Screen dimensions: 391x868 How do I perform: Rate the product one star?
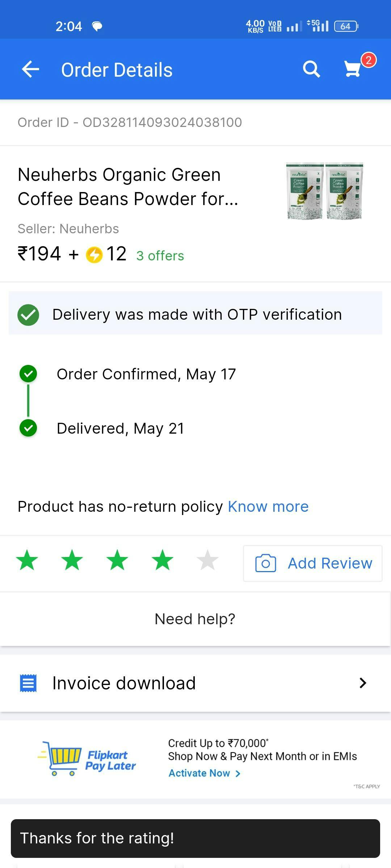click(27, 560)
